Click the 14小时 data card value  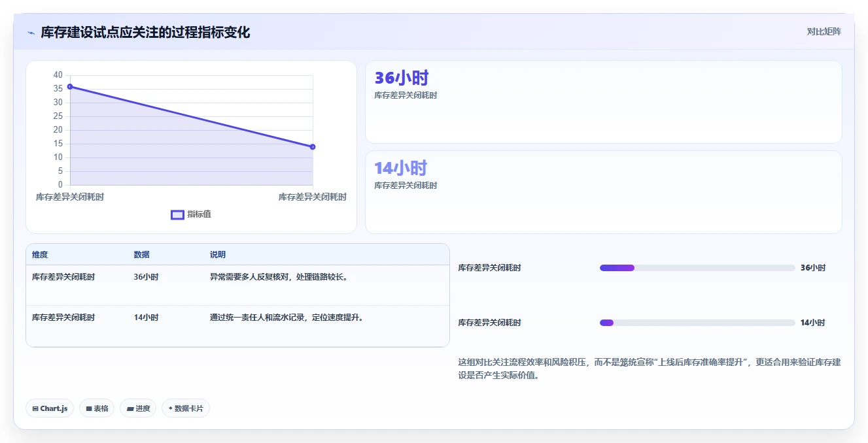tap(400, 168)
